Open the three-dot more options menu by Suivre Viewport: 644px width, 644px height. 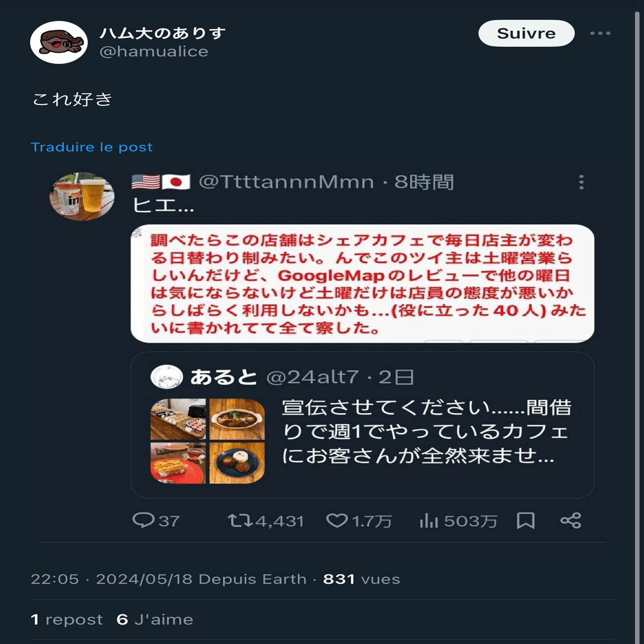coord(600,33)
